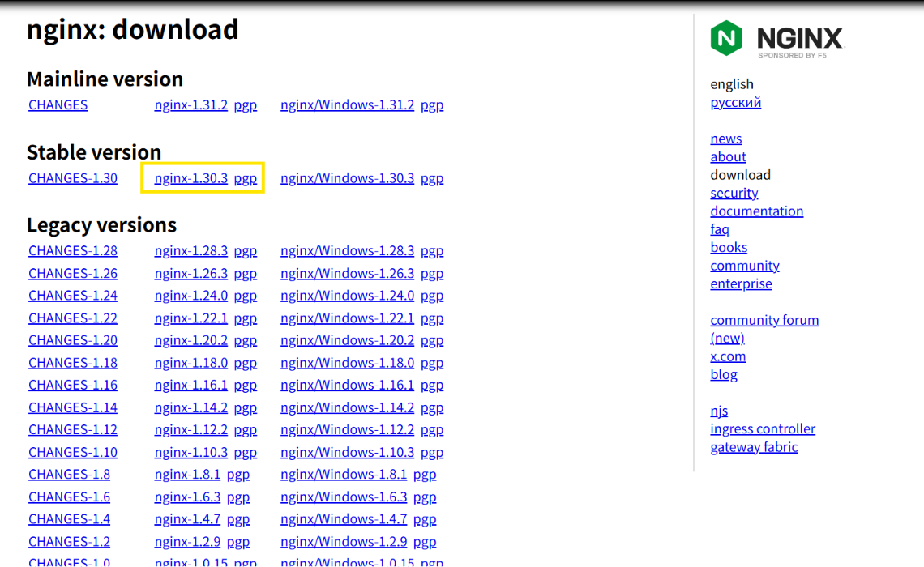Open pgp signature for nginx-1.22.1
This screenshot has width=924, height=567.
(x=245, y=318)
